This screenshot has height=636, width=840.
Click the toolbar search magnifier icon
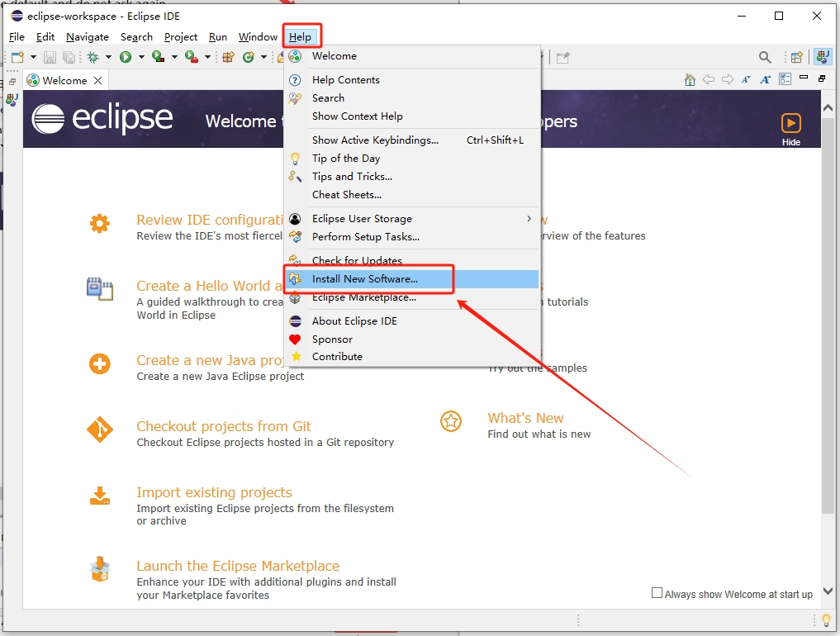(765, 57)
